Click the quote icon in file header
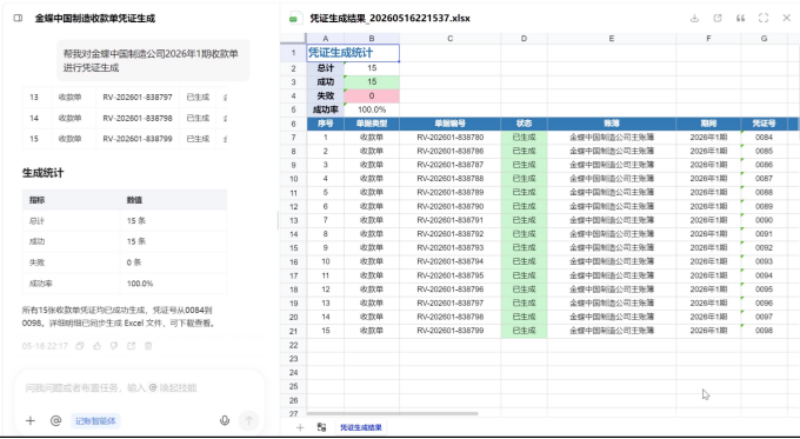 tap(740, 18)
